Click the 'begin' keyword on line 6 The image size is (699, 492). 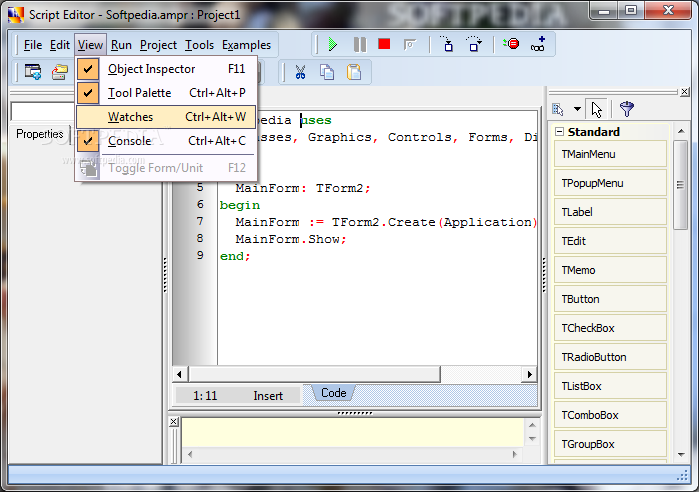[x=240, y=205]
